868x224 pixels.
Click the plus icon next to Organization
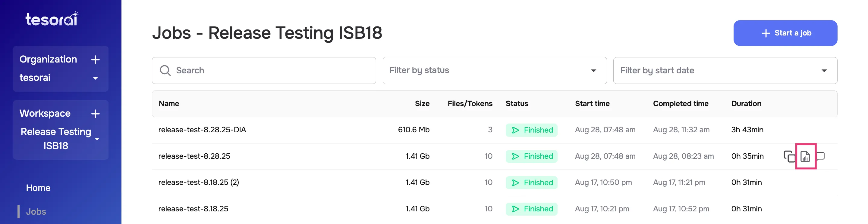[95, 60]
